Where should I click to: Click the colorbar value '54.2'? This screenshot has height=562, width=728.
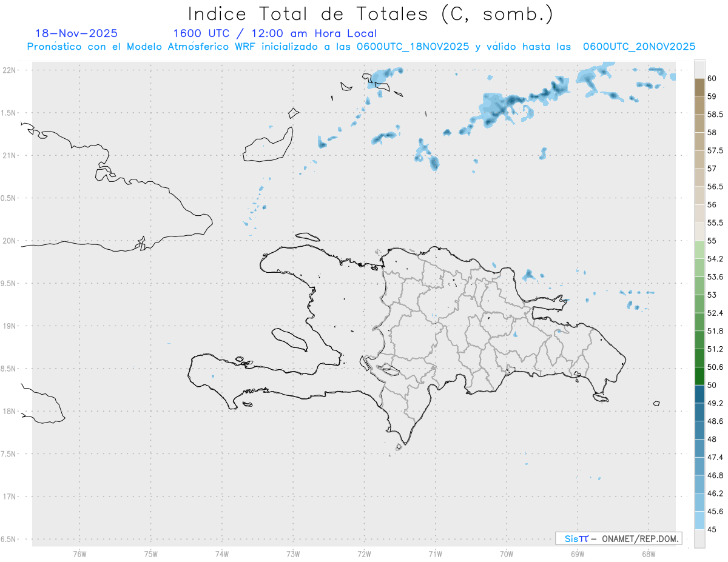pos(715,259)
